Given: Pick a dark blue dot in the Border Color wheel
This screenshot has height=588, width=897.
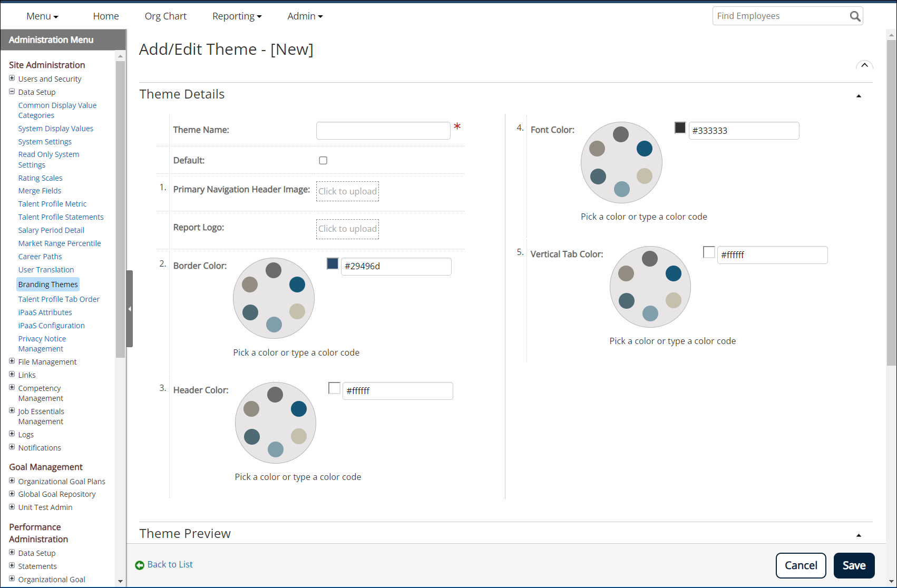Looking at the screenshot, I should [298, 284].
